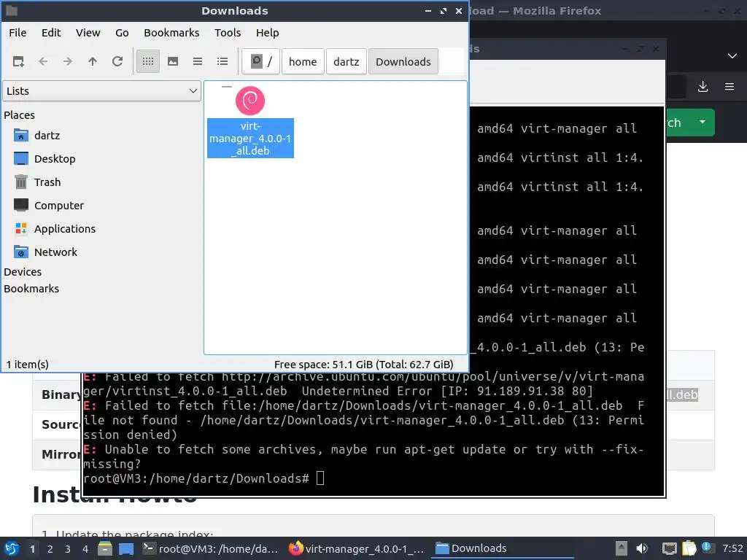The image size is (747, 560).
Task: Open the Help menu
Action: [x=267, y=33]
